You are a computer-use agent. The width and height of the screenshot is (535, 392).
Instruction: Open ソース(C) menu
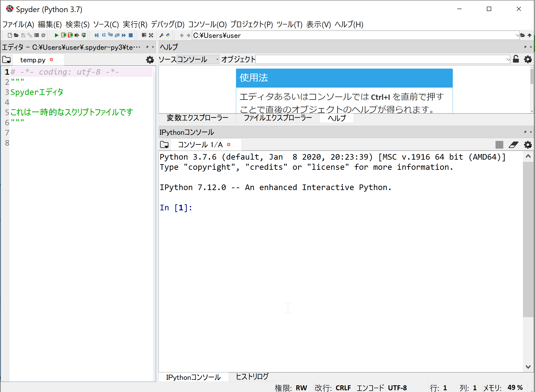(x=106, y=24)
